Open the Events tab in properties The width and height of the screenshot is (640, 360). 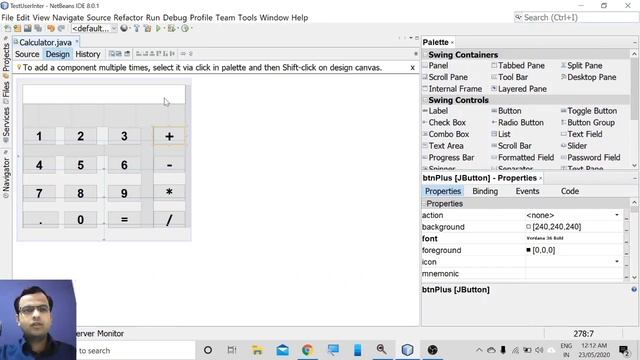point(527,191)
